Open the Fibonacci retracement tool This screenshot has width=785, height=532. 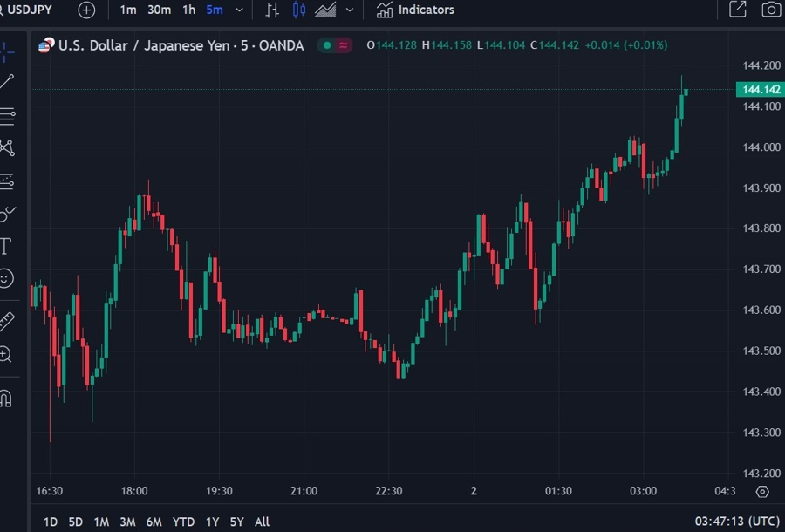tap(7, 116)
